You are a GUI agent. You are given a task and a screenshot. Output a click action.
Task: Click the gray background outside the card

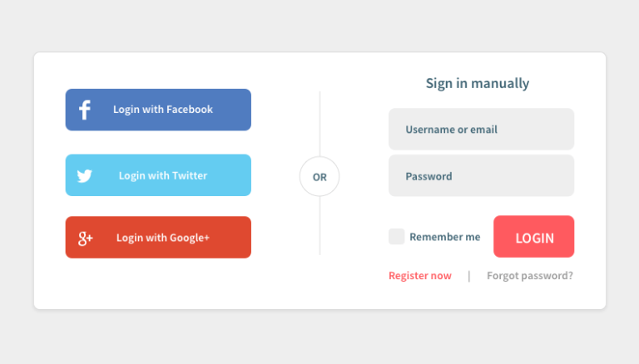click(x=319, y=24)
